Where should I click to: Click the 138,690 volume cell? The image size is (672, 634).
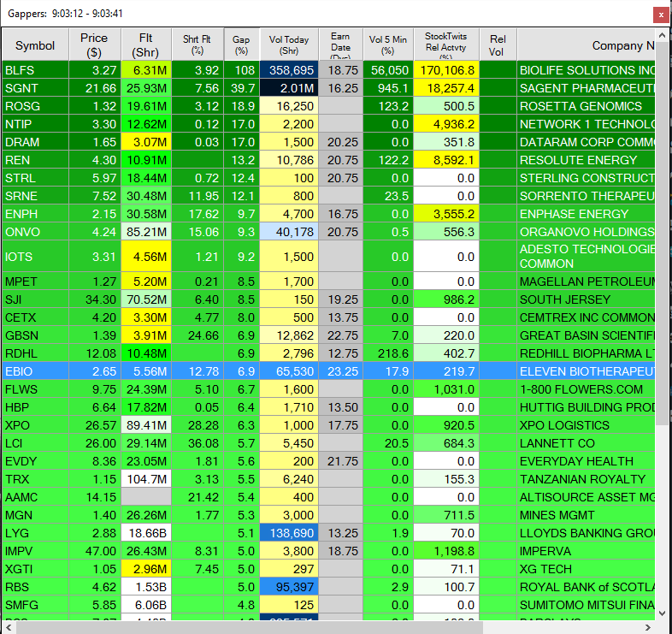coord(289,533)
